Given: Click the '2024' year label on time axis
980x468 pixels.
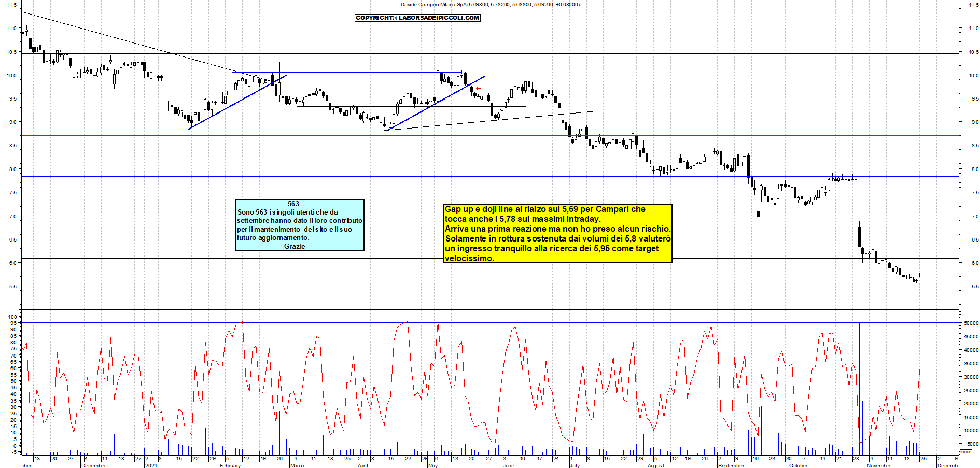Looking at the screenshot, I should click(151, 465).
